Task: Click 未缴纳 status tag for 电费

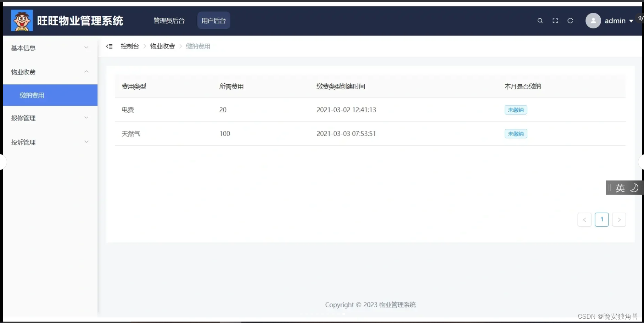Action: pyautogui.click(x=515, y=110)
